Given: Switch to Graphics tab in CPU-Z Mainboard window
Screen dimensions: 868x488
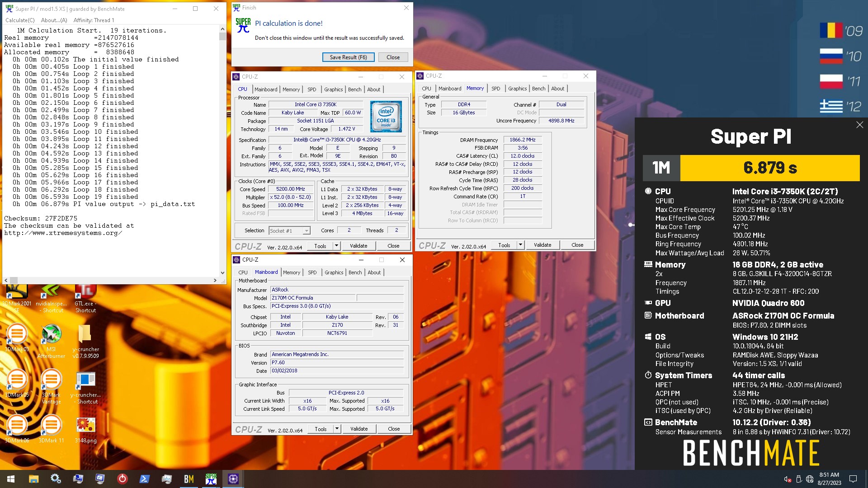Looking at the screenshot, I should [334, 272].
